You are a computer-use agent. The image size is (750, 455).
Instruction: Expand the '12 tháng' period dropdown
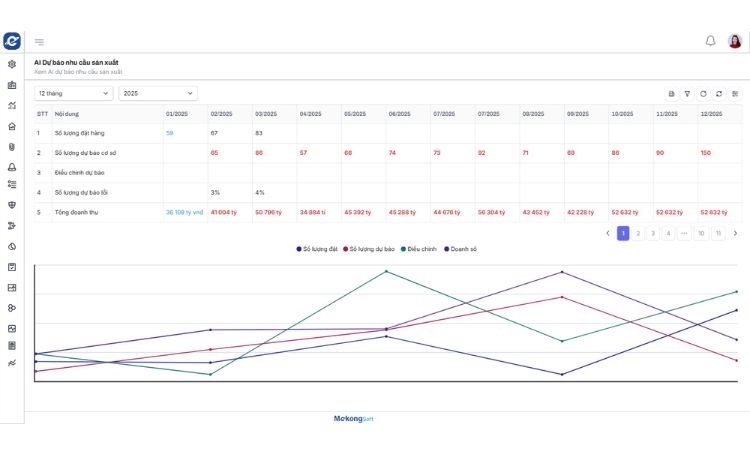pos(74,93)
